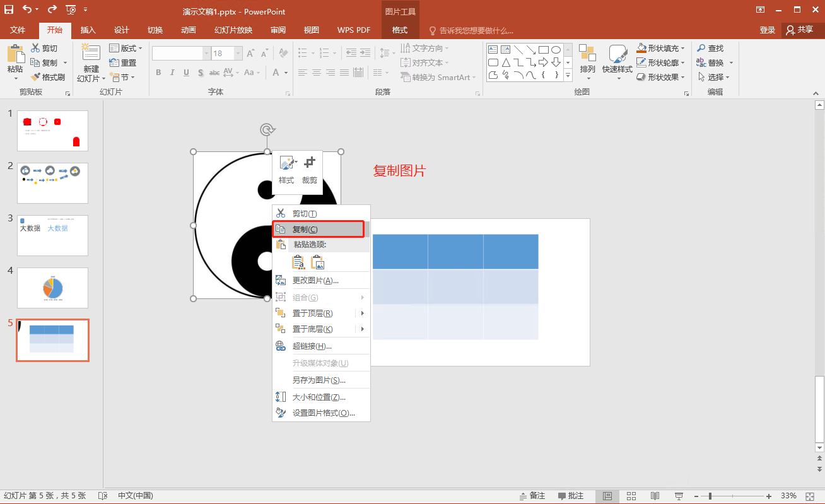Open picture Format (格式) tab
Viewport: 825px width, 504px height.
[400, 30]
